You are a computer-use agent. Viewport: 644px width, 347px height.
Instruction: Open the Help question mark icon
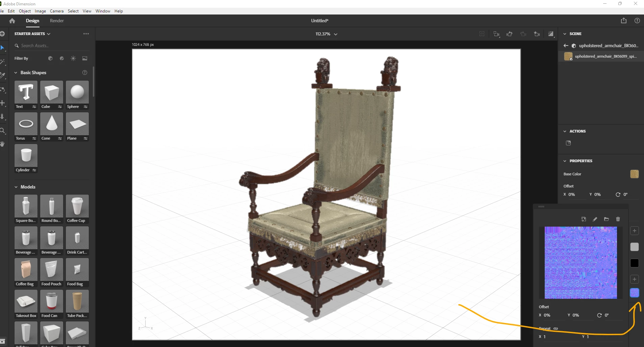637,21
